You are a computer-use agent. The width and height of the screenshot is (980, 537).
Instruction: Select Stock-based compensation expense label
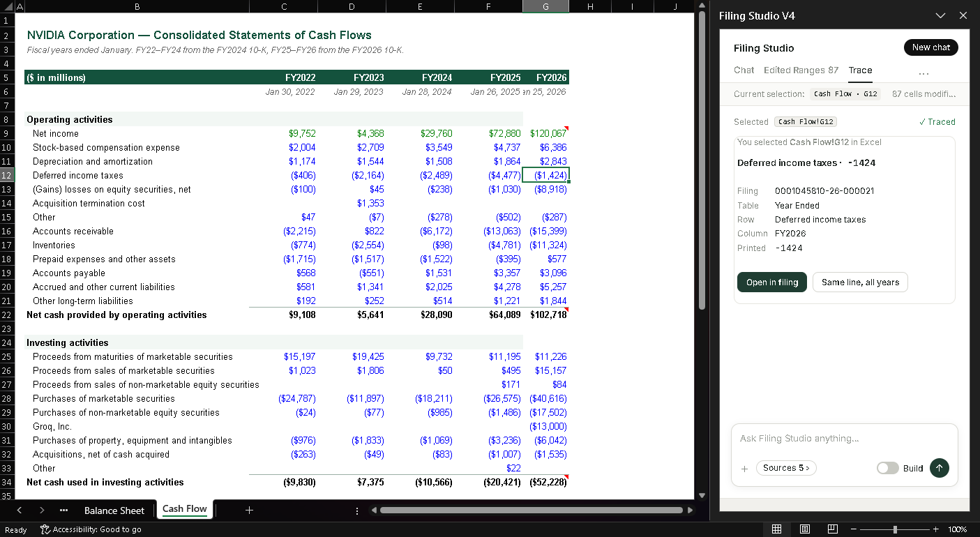106,147
